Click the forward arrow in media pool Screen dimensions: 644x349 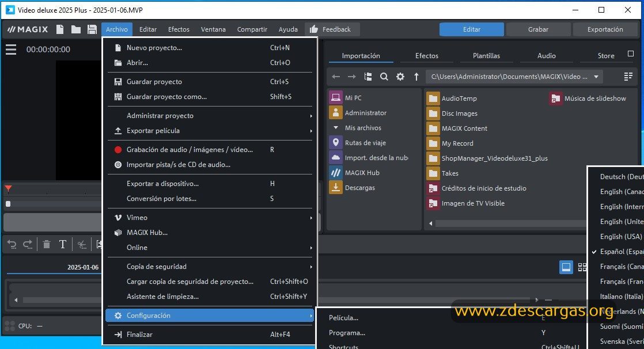pos(351,77)
